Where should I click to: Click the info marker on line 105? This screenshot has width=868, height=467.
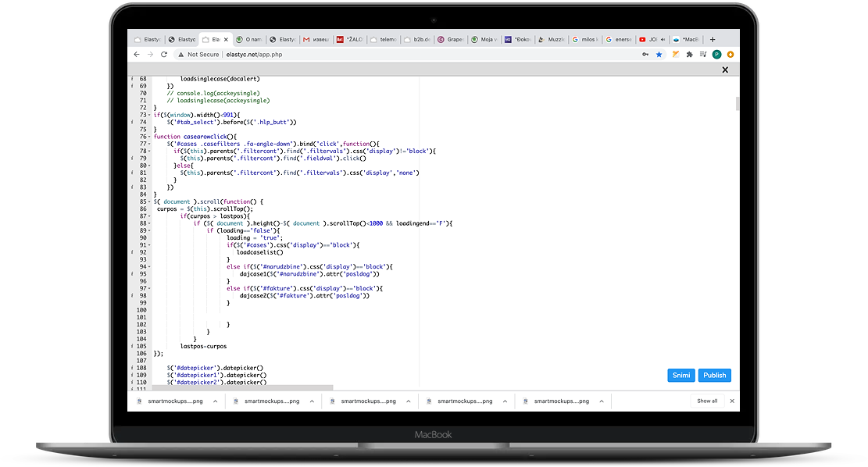tap(132, 347)
